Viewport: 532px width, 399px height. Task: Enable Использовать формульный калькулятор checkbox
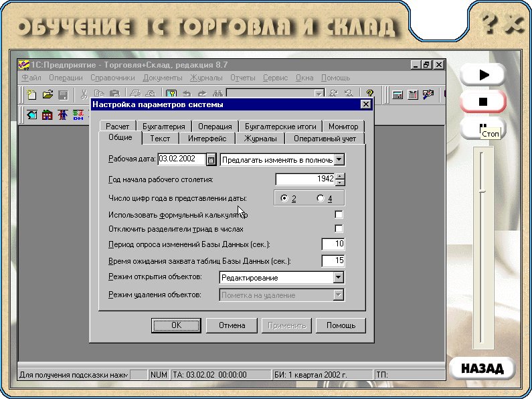[339, 214]
